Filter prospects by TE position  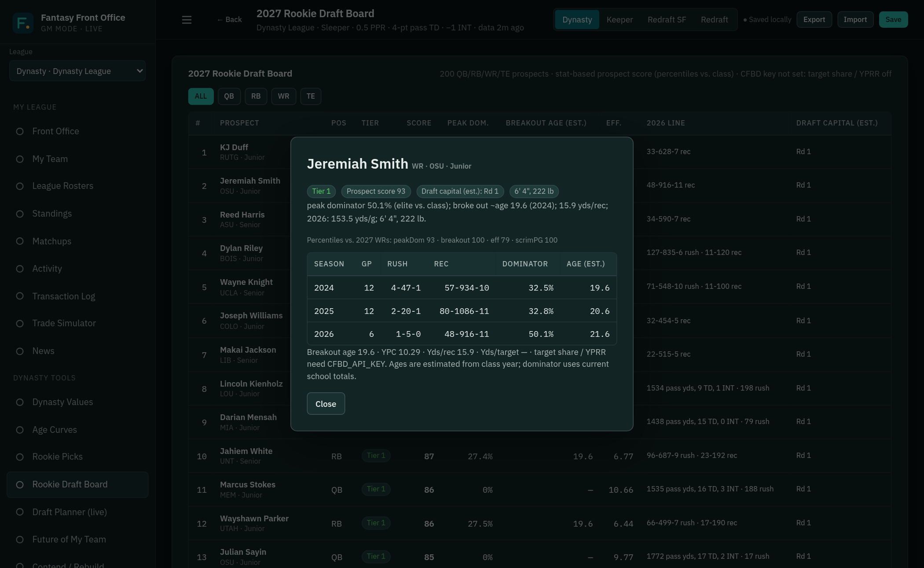[x=311, y=96]
